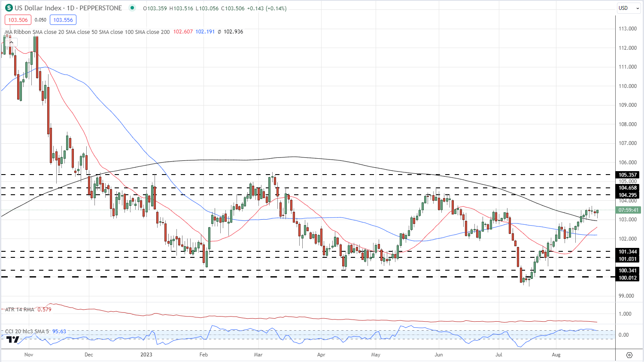This screenshot has height=362, width=644.
Task: Click the close value C103.506
Action: coord(233,8)
